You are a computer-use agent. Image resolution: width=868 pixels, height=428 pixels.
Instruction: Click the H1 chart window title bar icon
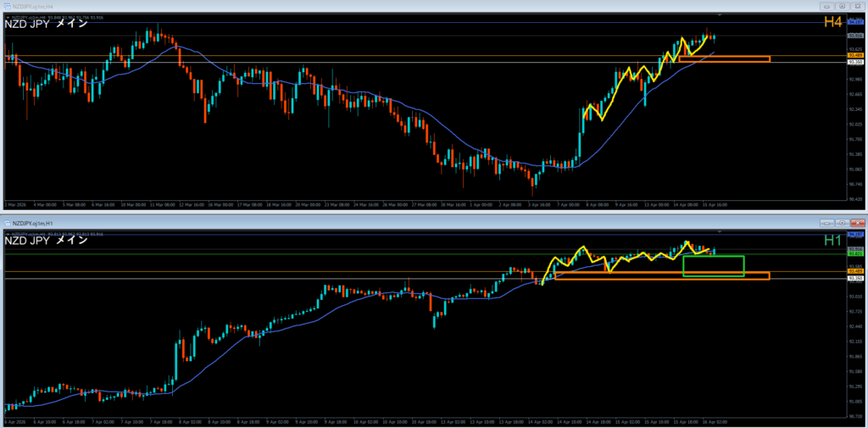(7, 223)
